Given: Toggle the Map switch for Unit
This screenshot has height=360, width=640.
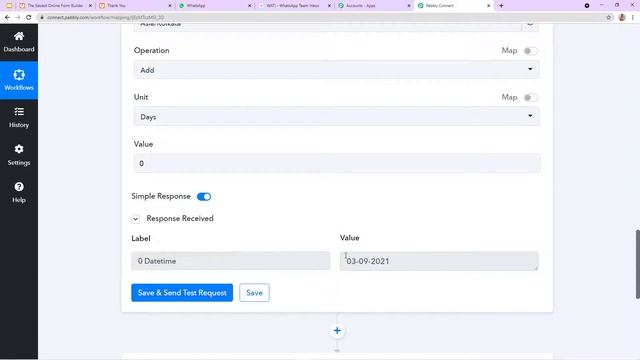Looking at the screenshot, I should (x=531, y=98).
